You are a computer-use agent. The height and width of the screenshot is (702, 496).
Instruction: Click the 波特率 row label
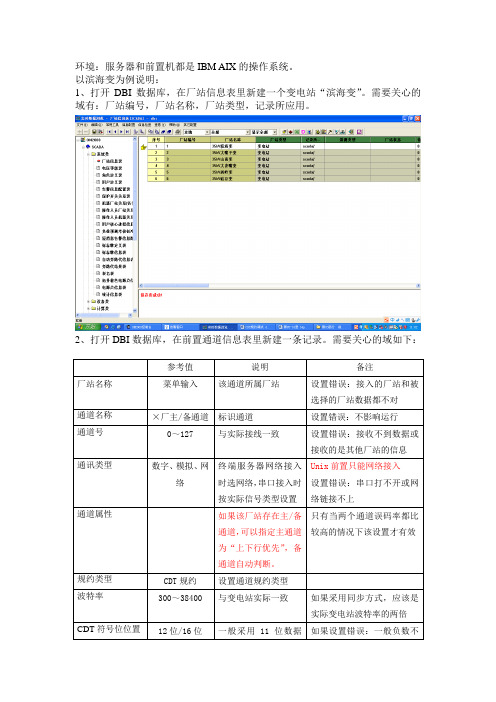[x=90, y=595]
